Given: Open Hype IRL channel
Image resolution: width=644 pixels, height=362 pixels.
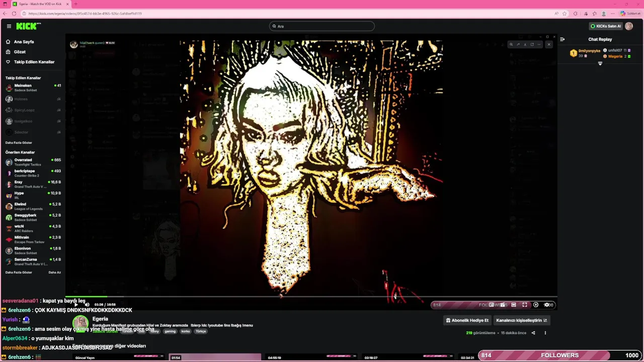Looking at the screenshot, I should click(x=33, y=195).
